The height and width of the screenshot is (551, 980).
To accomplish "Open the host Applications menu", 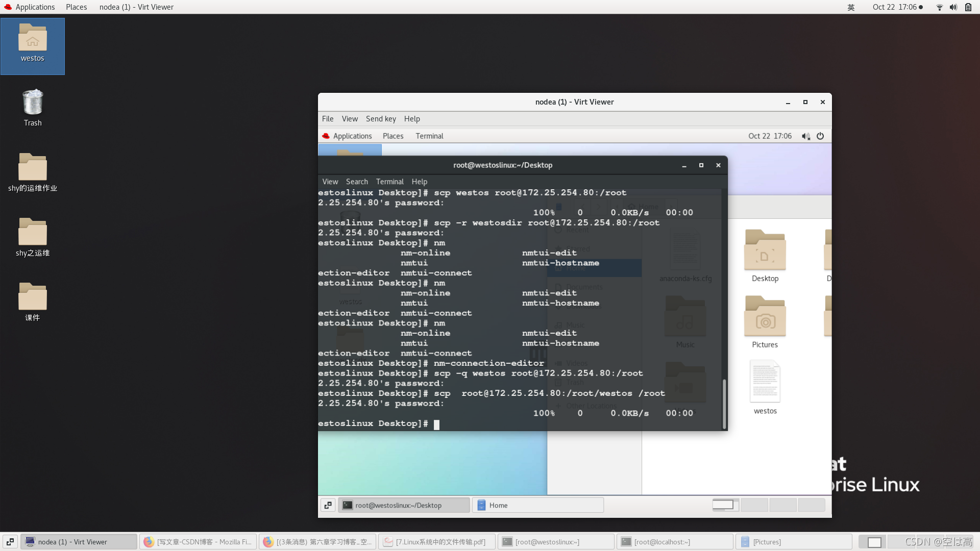I will point(30,7).
